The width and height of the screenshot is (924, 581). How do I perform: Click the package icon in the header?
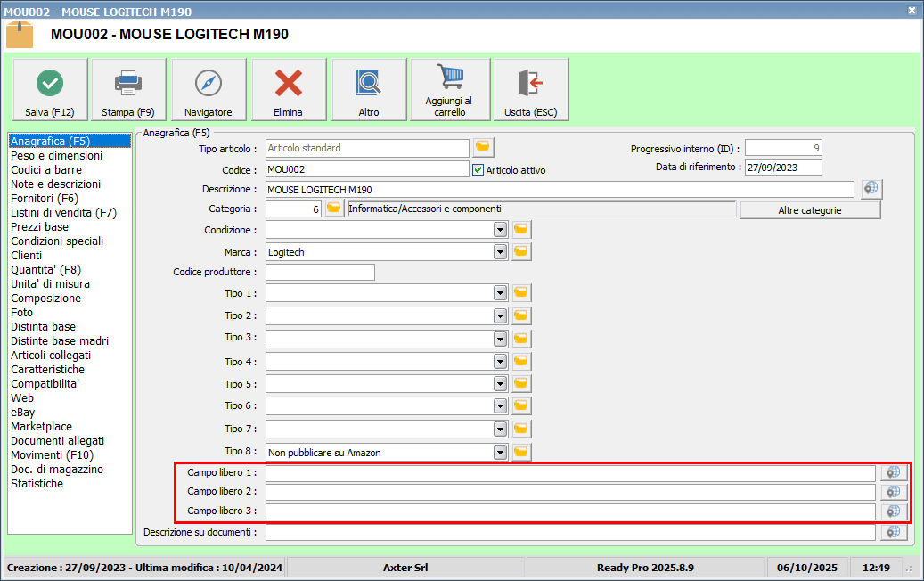[x=20, y=35]
